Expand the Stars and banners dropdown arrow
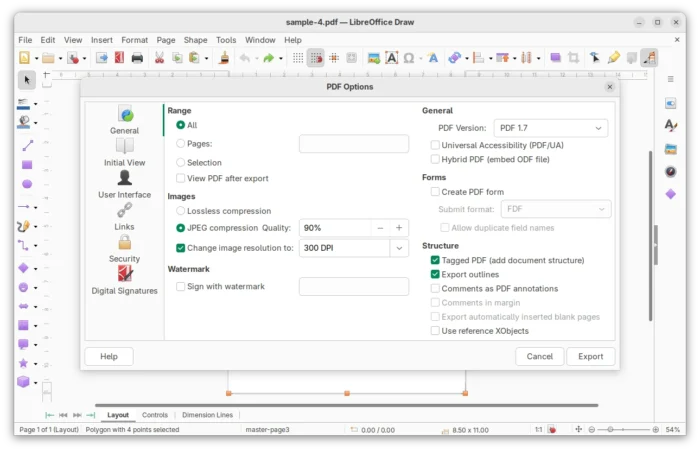700x451 pixels. pos(35,364)
